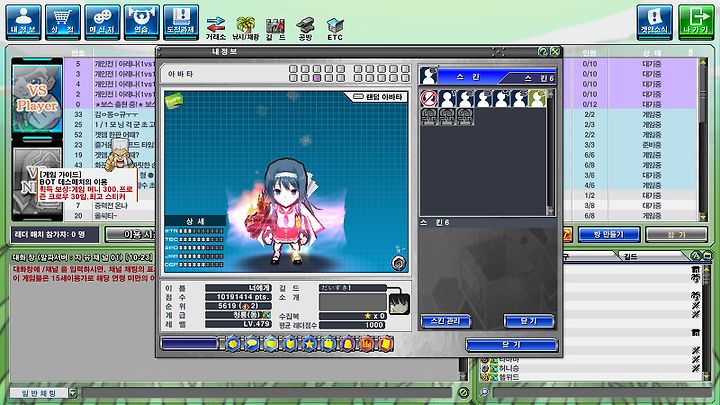
Task: Click the chat message input field
Action: coord(267,393)
